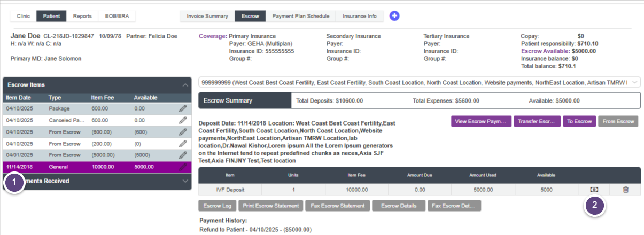Edit the (200.00) From Escrow item
Screen dimensions: 644x235
183,144
